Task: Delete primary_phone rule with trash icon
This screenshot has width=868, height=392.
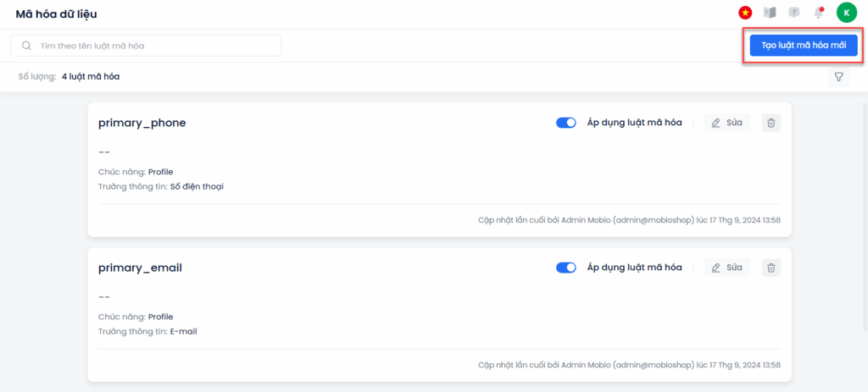Action: [771, 123]
